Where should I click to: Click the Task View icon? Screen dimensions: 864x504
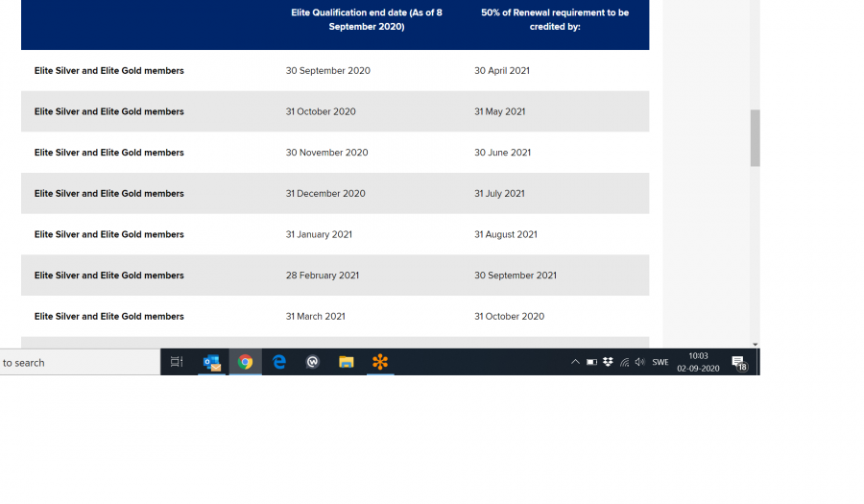coord(177,362)
